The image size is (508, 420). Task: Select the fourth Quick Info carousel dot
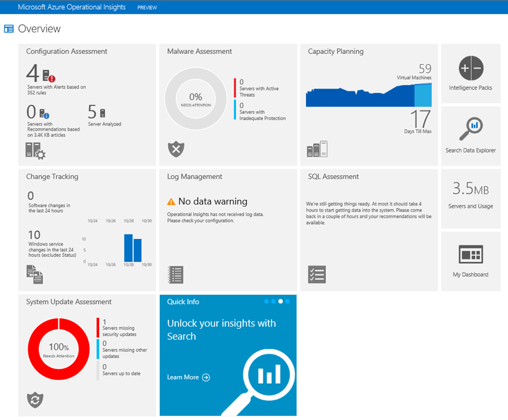[x=287, y=301]
